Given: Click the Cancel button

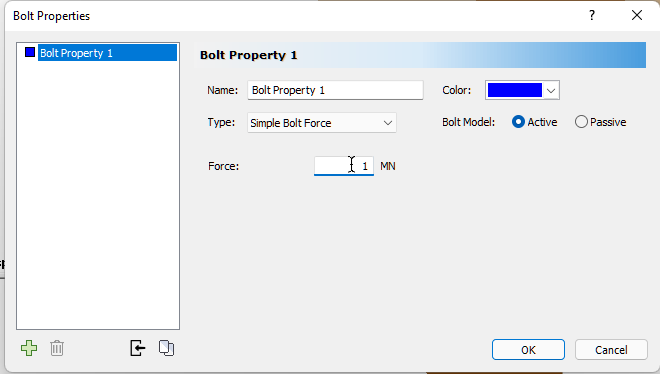Looking at the screenshot, I should point(611,350).
